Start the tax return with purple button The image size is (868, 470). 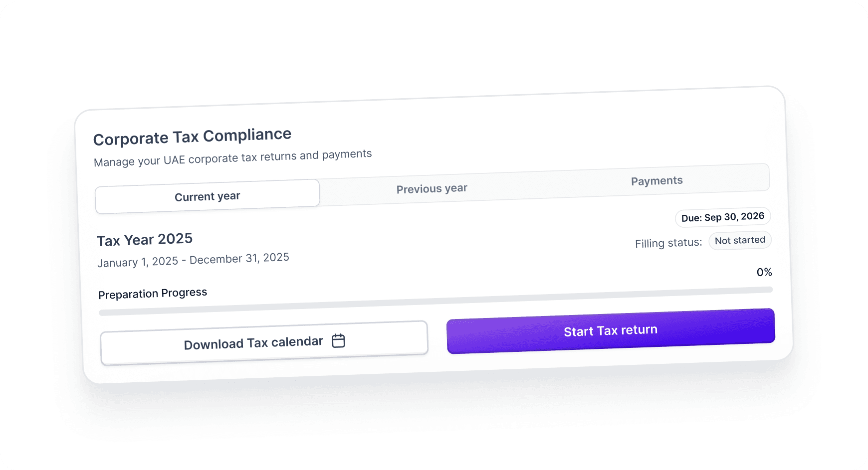(611, 331)
